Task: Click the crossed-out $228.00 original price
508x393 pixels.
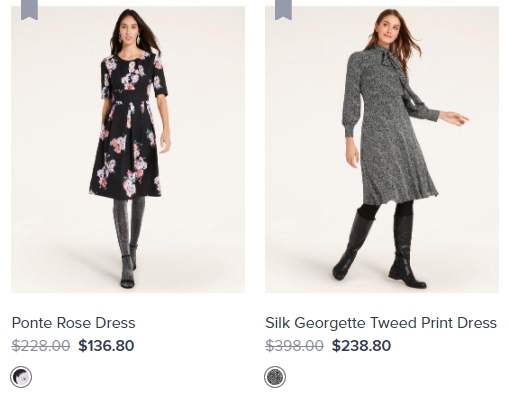Action: (x=41, y=346)
